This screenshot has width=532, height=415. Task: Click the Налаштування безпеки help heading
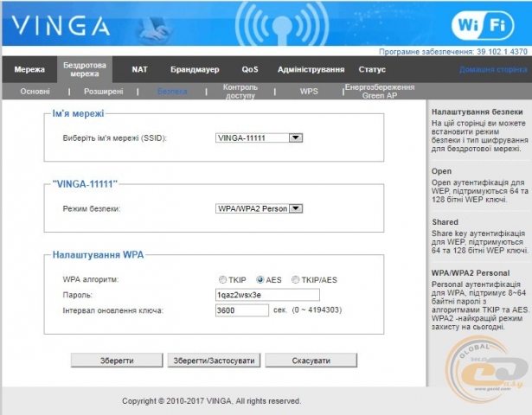pyautogui.click(x=477, y=112)
